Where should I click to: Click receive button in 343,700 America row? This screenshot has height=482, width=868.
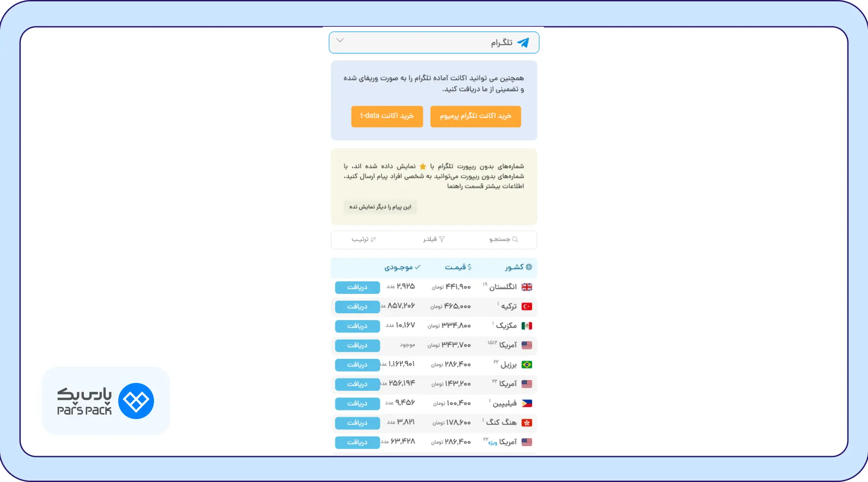tap(358, 345)
